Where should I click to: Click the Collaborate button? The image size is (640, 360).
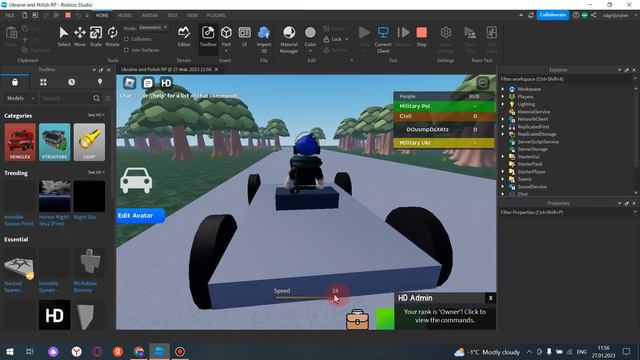tap(553, 15)
